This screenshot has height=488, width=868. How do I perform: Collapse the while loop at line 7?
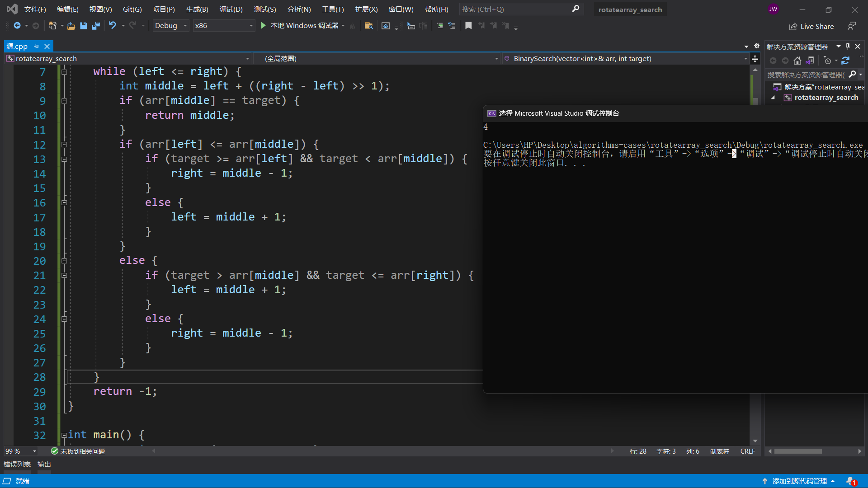[64, 72]
